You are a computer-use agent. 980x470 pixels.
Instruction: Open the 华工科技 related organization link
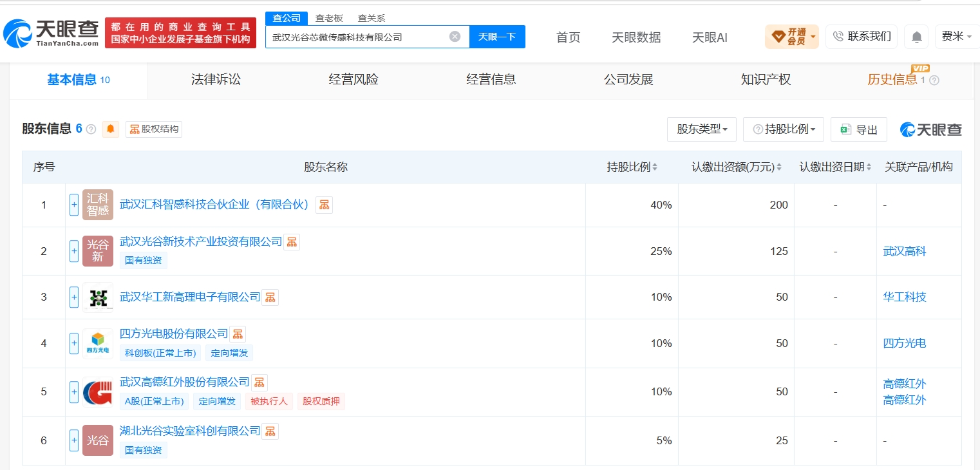(905, 297)
